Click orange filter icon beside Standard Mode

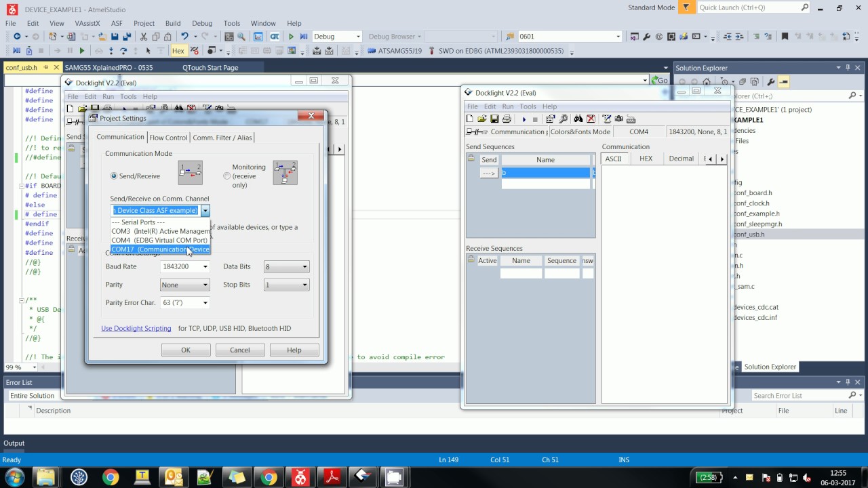(686, 7)
